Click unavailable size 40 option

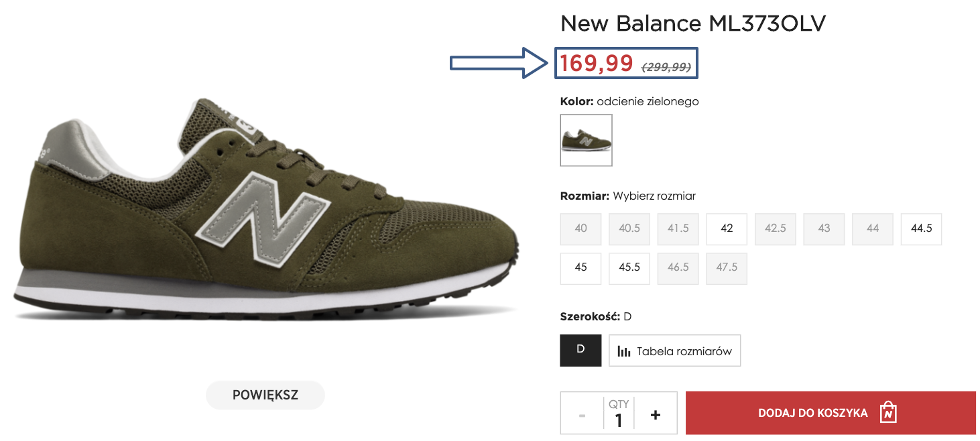click(580, 229)
